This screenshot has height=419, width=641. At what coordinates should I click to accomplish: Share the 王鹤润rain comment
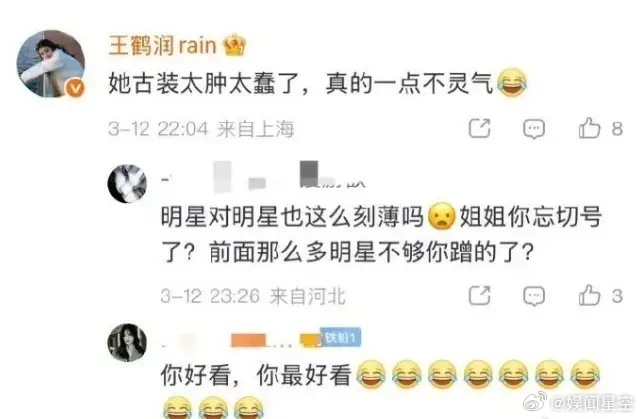(x=479, y=128)
